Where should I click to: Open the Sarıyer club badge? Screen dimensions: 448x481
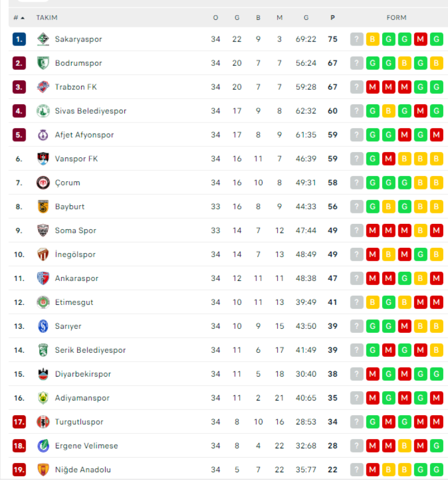(x=43, y=326)
